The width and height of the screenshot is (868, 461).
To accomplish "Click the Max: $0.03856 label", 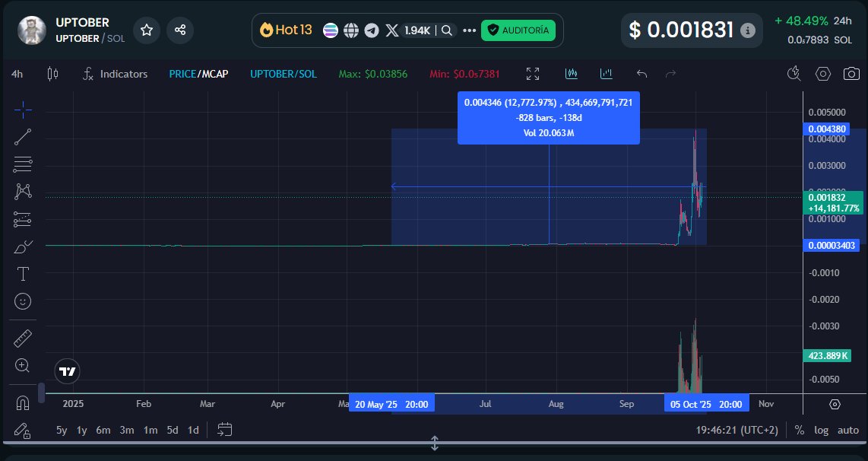I will [x=373, y=74].
